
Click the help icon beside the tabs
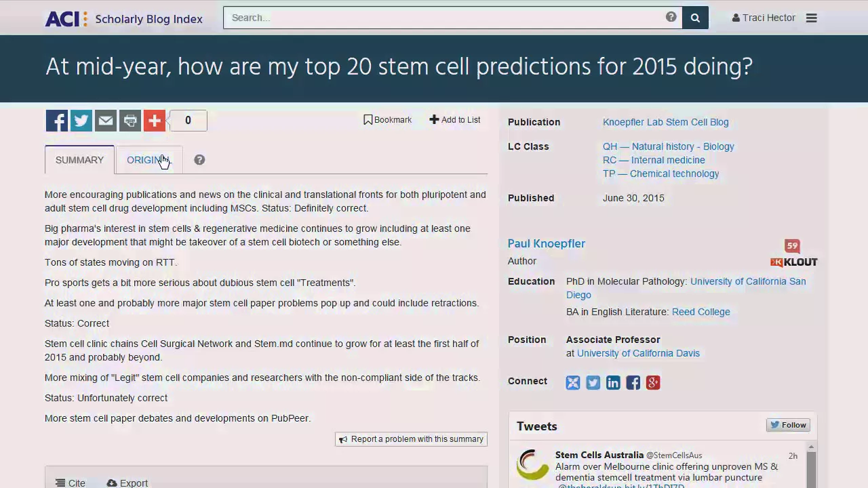199,160
